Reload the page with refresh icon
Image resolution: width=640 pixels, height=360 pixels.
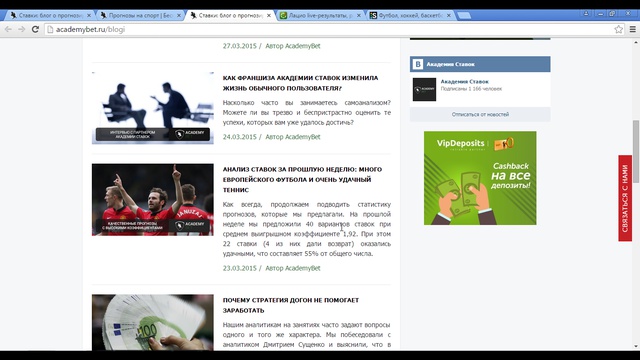36,29
